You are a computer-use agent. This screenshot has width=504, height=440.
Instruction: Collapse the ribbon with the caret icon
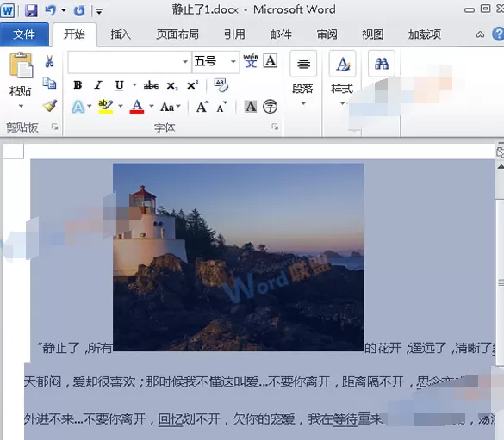click(x=480, y=34)
